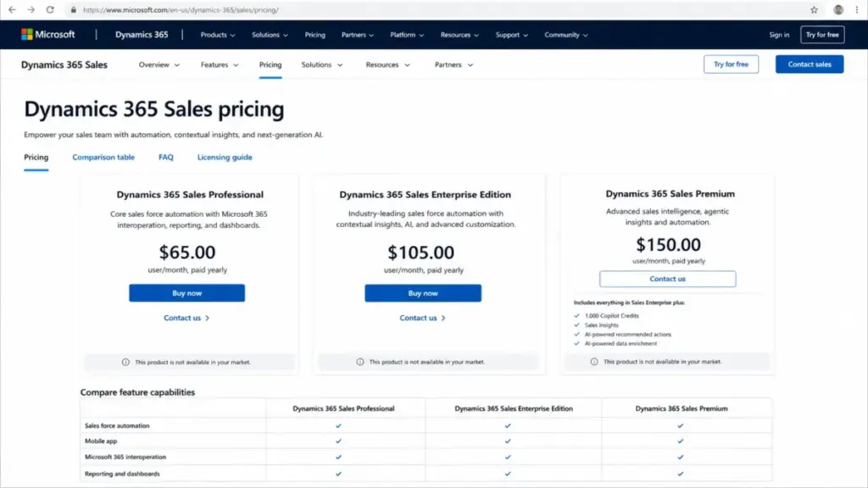This screenshot has height=488, width=868.
Task: Open the top nav Partners dropdown
Action: pyautogui.click(x=357, y=35)
